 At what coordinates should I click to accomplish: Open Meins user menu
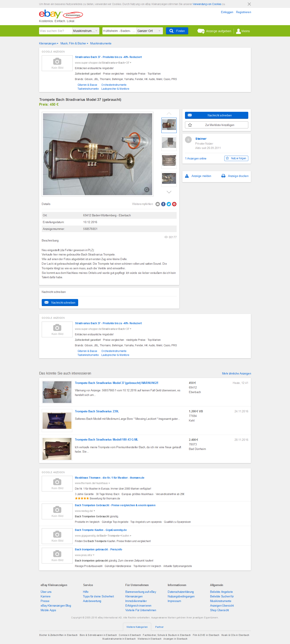243,31
